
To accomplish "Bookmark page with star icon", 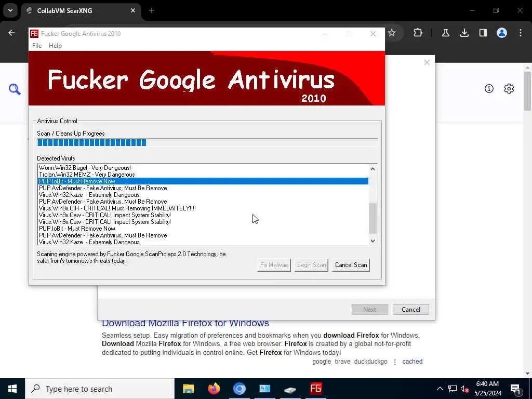I will pyautogui.click(x=392, y=33).
